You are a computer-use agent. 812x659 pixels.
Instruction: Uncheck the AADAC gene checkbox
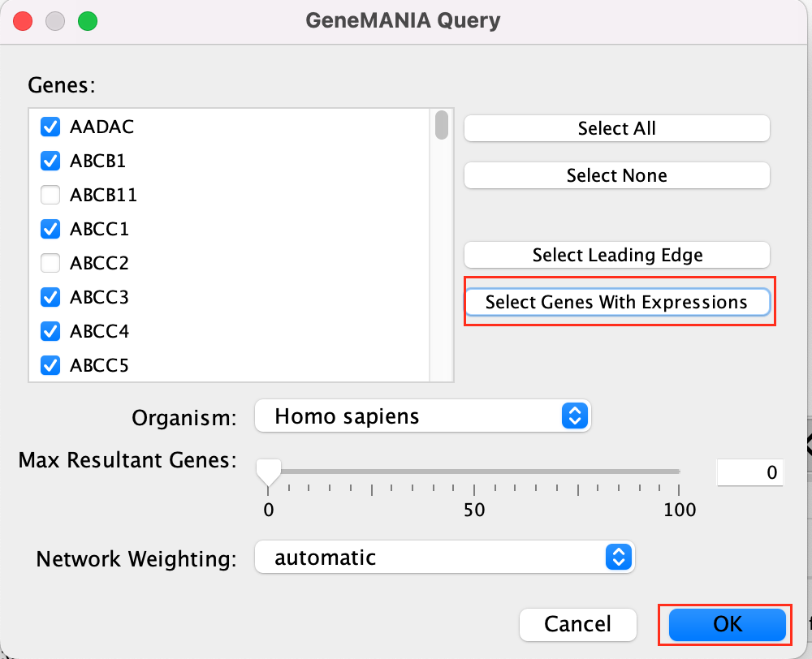pyautogui.click(x=50, y=127)
